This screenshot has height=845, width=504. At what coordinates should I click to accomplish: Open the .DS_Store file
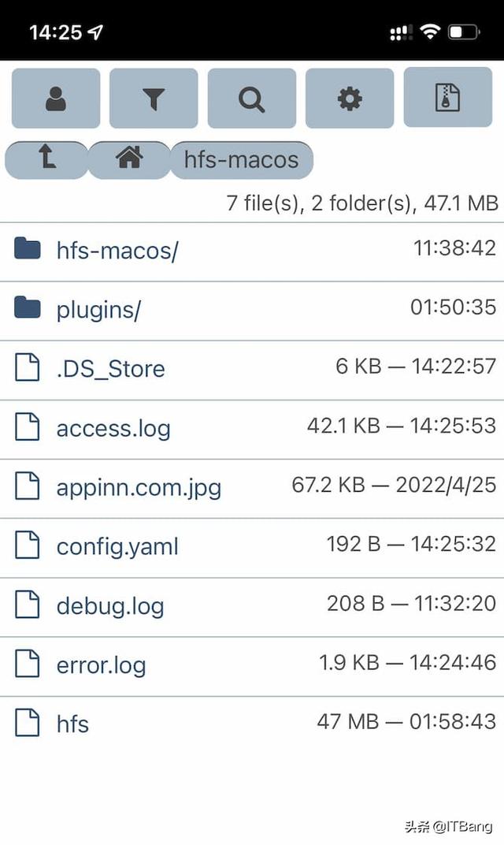point(111,369)
